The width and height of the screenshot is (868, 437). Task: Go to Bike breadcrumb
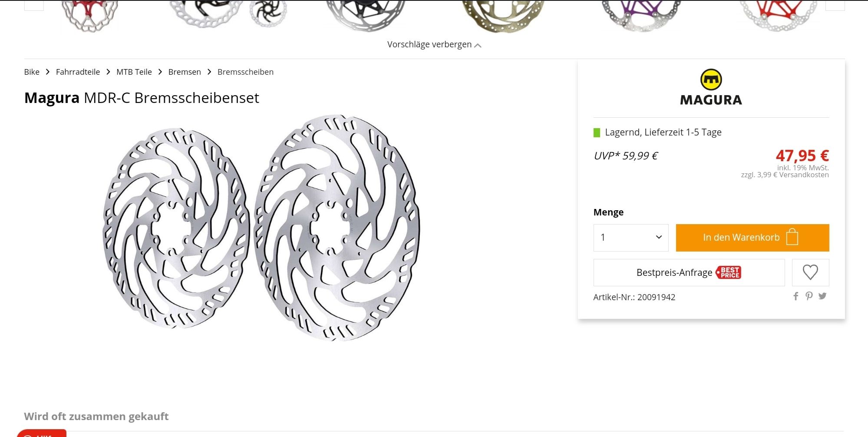click(32, 72)
